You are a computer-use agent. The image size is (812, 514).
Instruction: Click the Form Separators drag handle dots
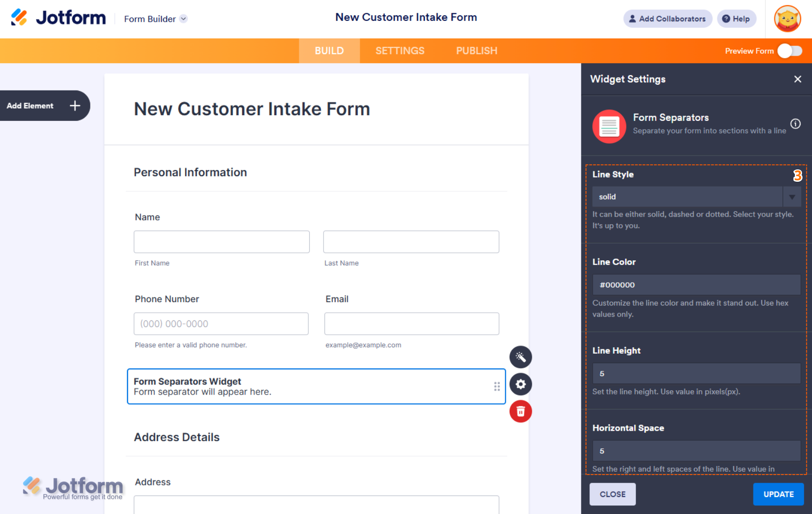click(496, 386)
